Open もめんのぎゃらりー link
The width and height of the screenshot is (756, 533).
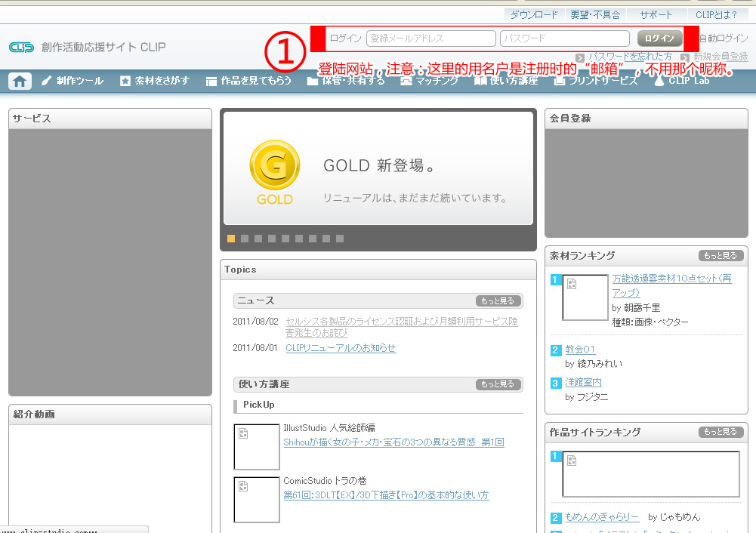(x=602, y=517)
